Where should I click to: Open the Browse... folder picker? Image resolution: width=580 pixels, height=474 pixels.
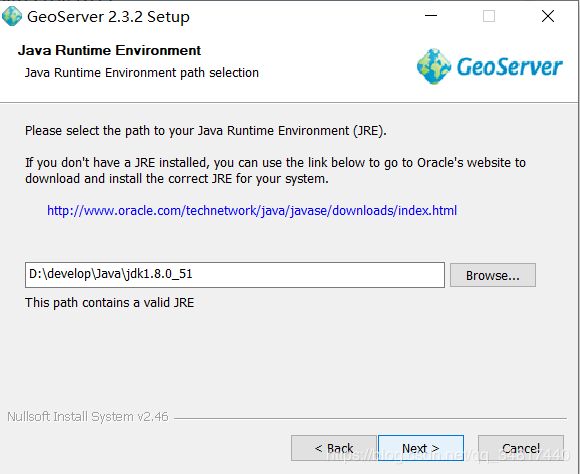(493, 275)
